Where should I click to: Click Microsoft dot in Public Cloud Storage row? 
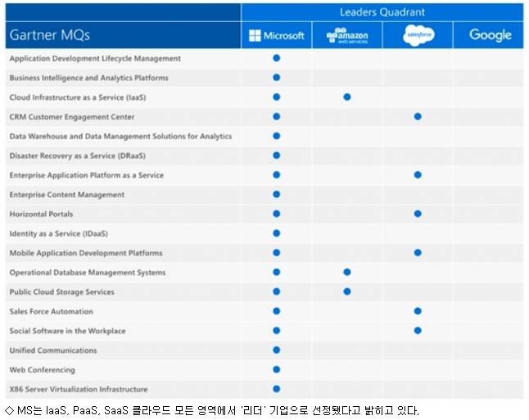pyautogui.click(x=277, y=291)
